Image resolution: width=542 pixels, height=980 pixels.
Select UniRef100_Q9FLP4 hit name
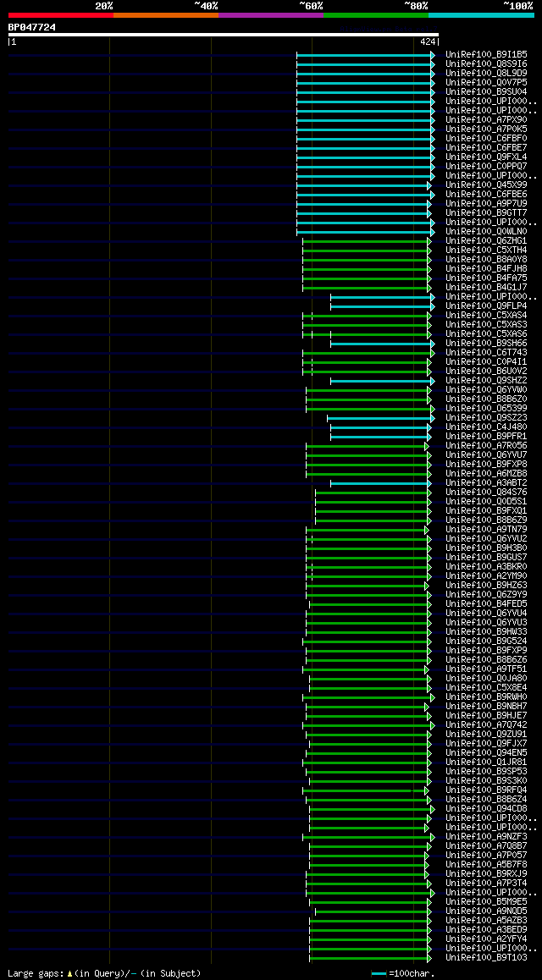[486, 306]
